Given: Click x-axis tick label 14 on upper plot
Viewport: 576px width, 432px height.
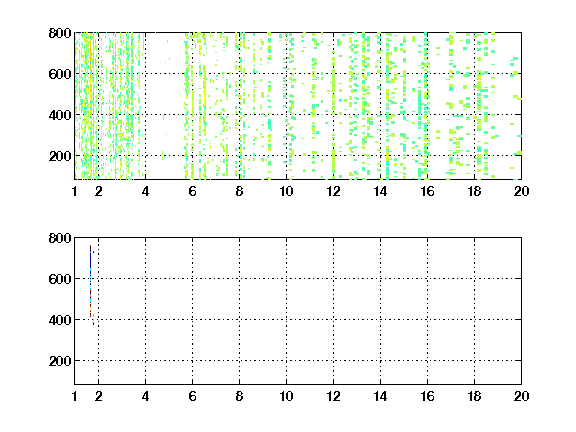Looking at the screenshot, I should pyautogui.click(x=380, y=191).
